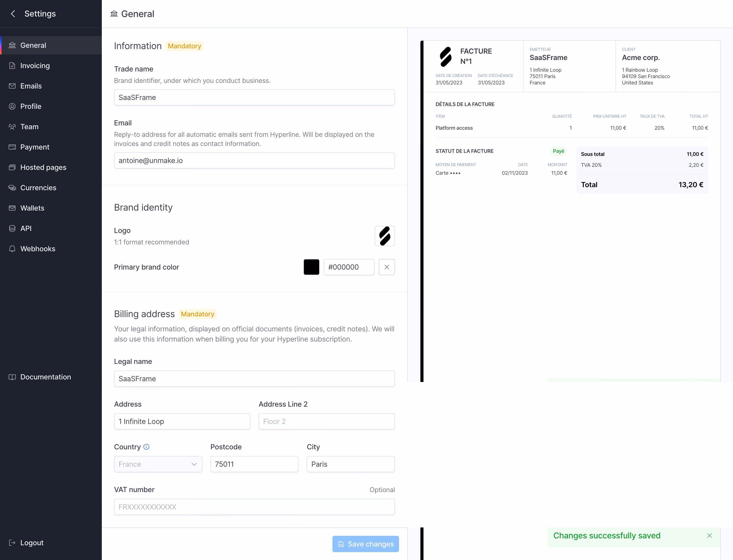The width and height of the screenshot is (733, 560).
Task: Click the Country info icon
Action: [146, 447]
